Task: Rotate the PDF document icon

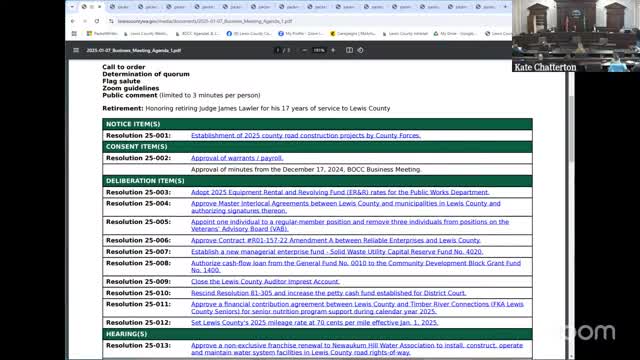Action: [360, 50]
